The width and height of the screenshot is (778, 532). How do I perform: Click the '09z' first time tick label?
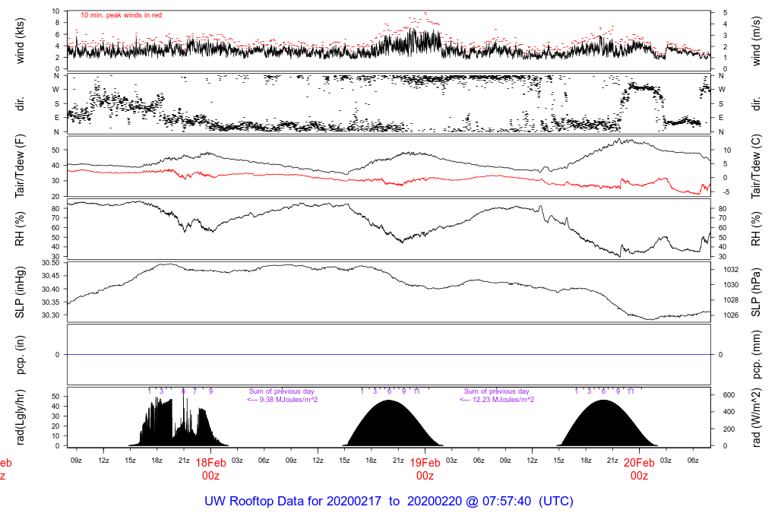coord(76,461)
